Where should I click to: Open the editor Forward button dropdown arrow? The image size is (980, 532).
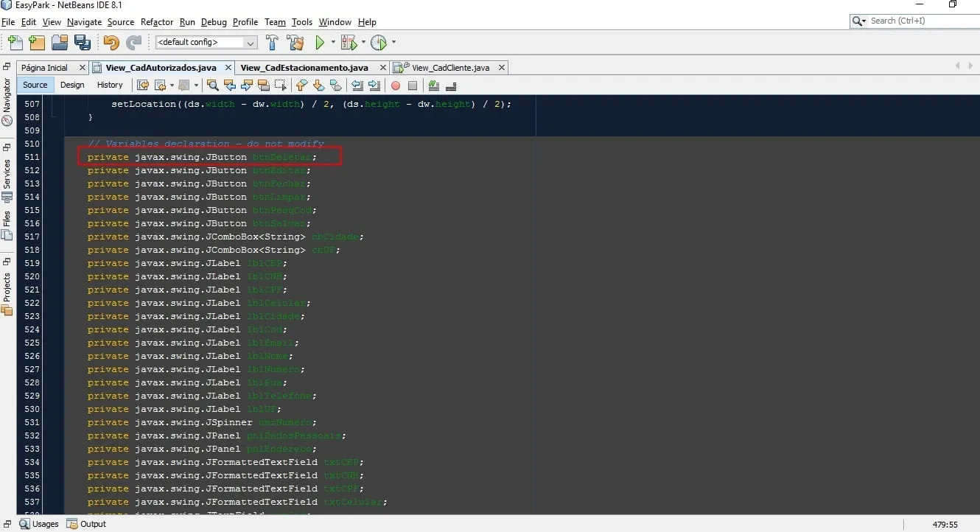tap(195, 85)
